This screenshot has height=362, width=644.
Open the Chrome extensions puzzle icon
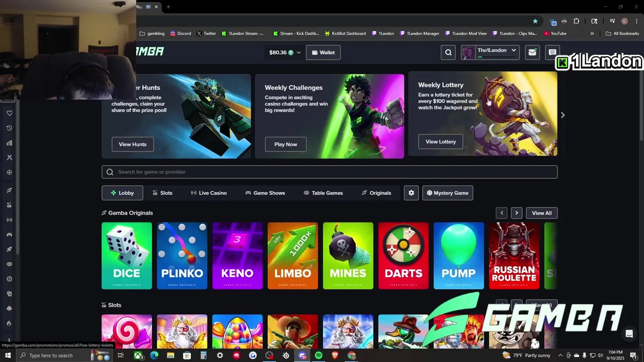pyautogui.click(x=576, y=21)
